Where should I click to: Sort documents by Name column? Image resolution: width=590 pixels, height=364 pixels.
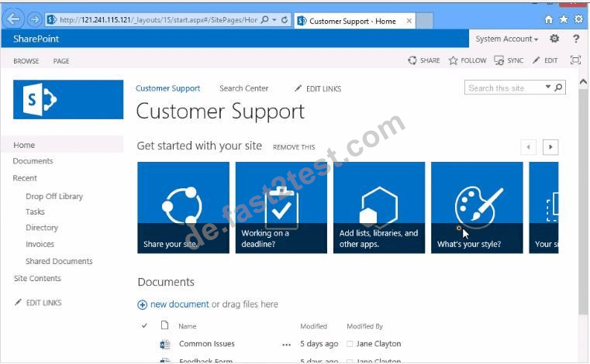pos(188,326)
